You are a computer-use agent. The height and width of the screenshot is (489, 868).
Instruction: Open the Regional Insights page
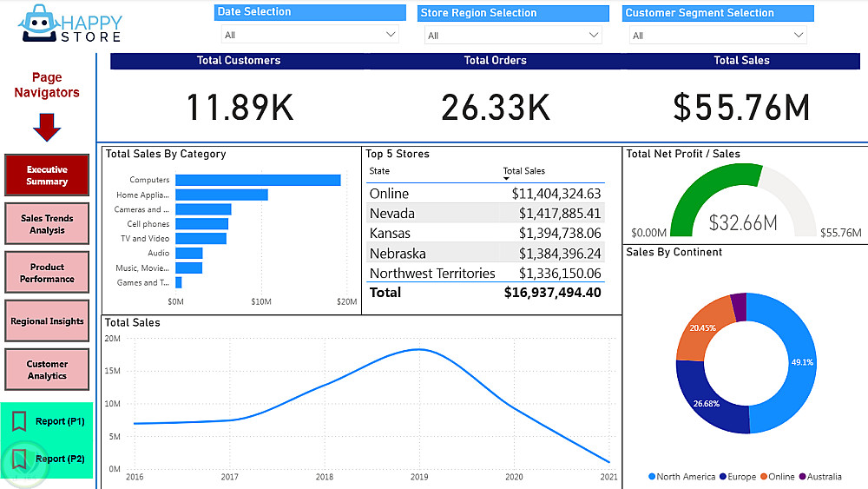(x=47, y=321)
